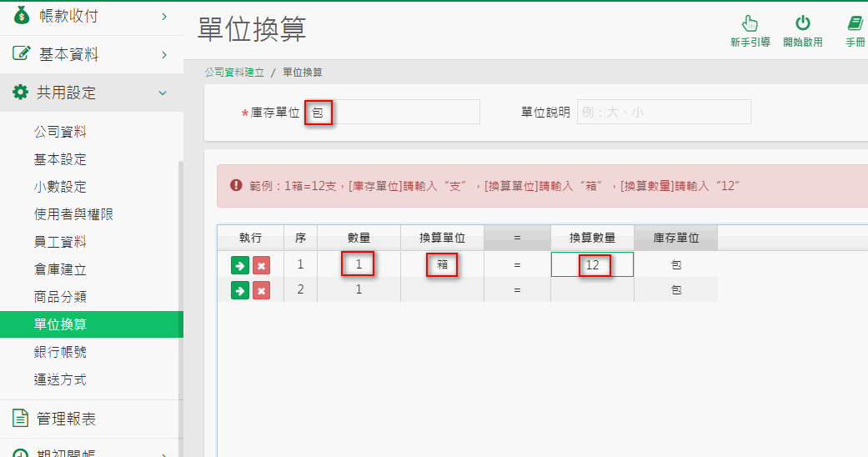Screen dimensions: 868x457
Task: Click the 庫存單位 input field
Action: [393, 113]
